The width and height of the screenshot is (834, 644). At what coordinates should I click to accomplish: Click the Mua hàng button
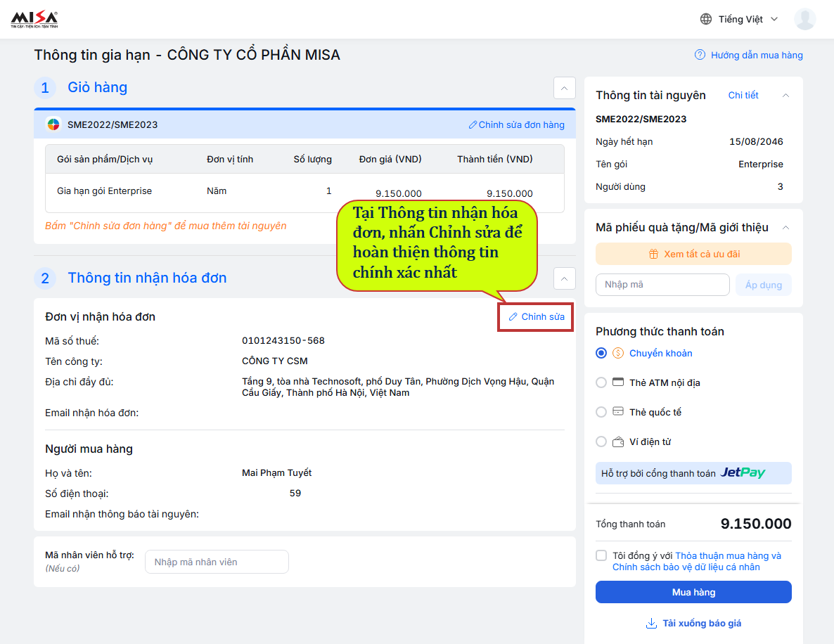(x=693, y=592)
